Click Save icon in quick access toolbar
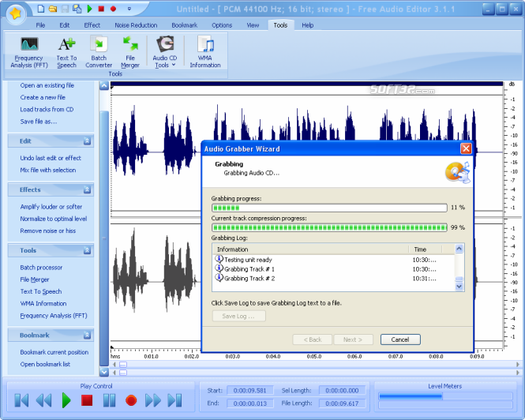 (65, 9)
